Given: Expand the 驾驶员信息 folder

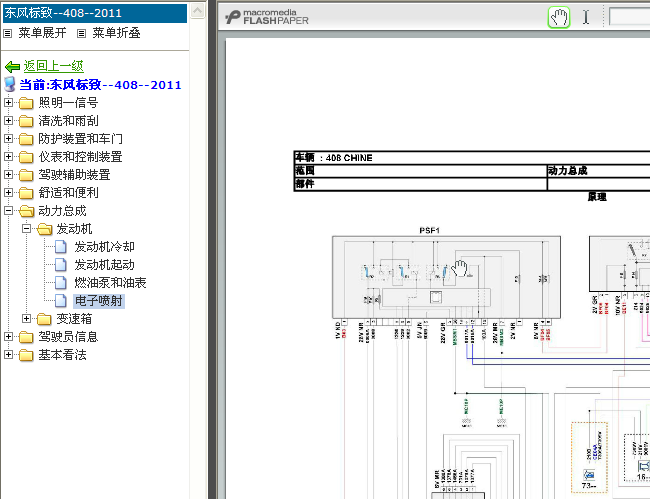Looking at the screenshot, I should [x=8, y=336].
